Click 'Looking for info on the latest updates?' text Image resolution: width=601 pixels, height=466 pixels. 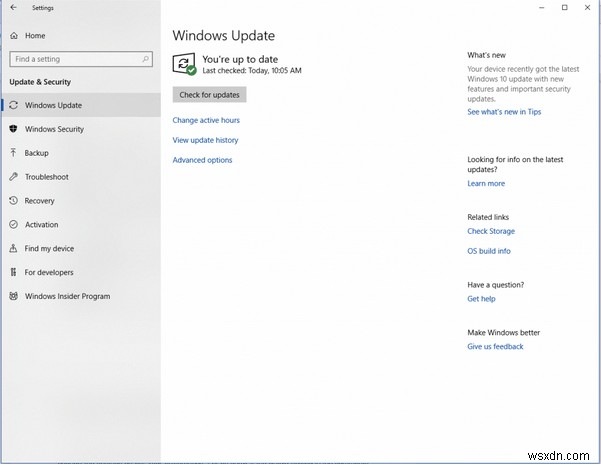click(515, 164)
